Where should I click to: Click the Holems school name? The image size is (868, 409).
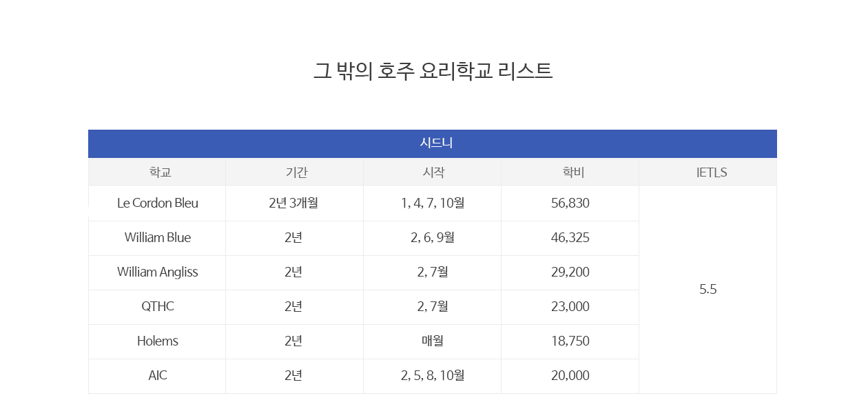[x=158, y=341]
